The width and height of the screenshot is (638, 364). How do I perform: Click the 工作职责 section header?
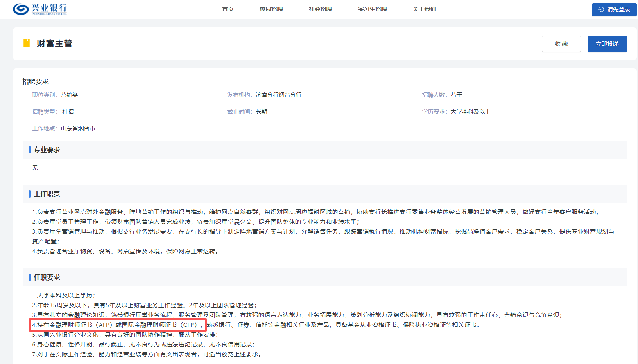pyautogui.click(x=47, y=194)
